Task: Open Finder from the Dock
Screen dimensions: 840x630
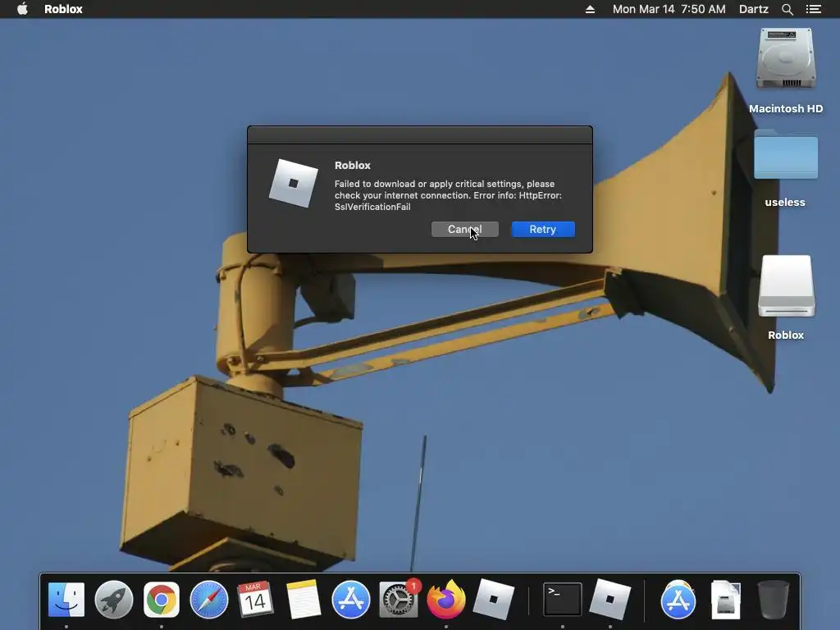Action: click(x=66, y=600)
